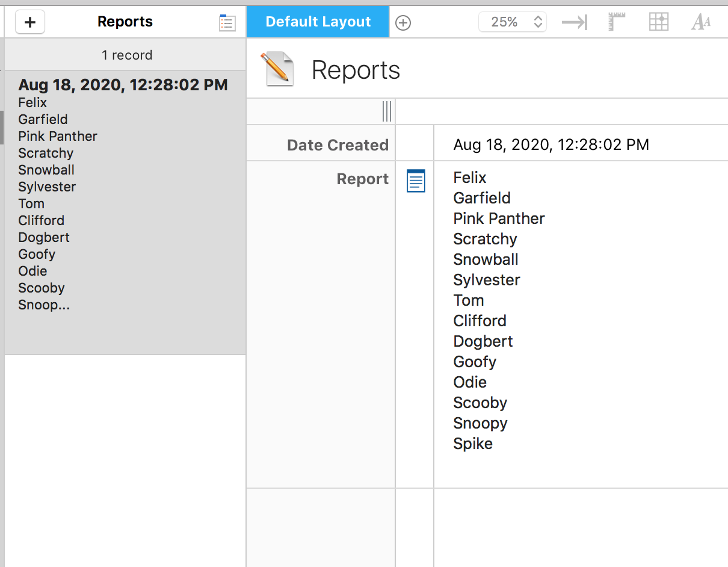Screen dimensions: 728x567
Task: Click the Date Created field value
Action: 551,144
